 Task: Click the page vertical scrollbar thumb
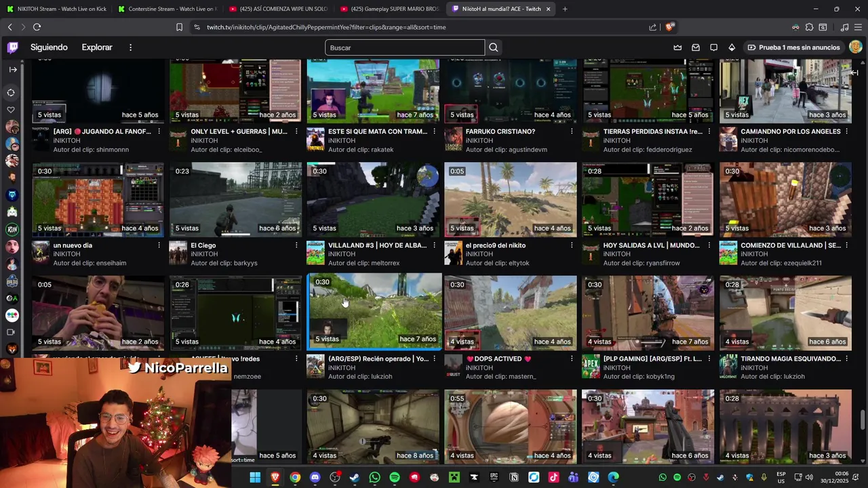(863, 420)
